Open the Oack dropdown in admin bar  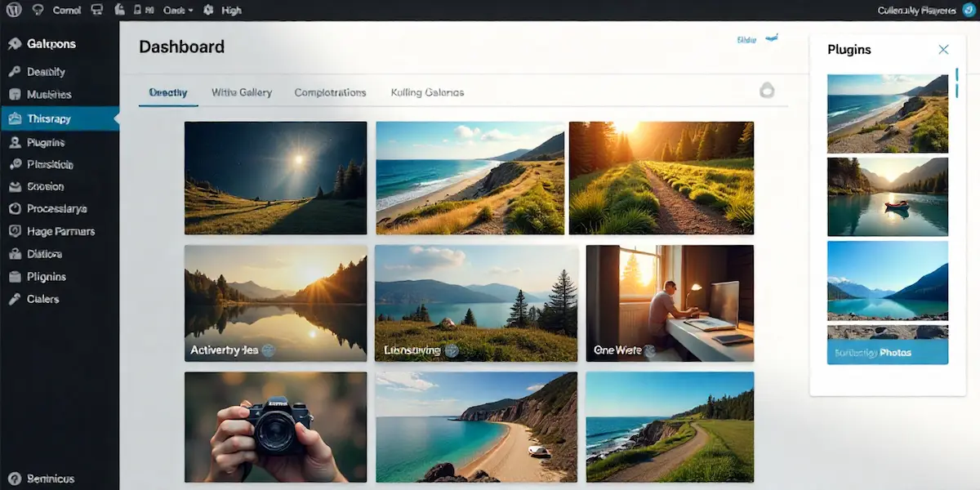[x=178, y=11]
